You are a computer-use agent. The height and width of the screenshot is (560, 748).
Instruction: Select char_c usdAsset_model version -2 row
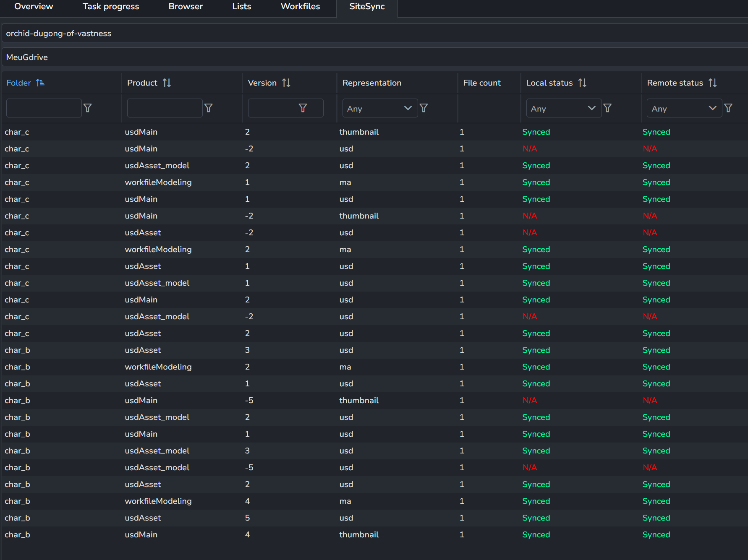[x=374, y=317]
